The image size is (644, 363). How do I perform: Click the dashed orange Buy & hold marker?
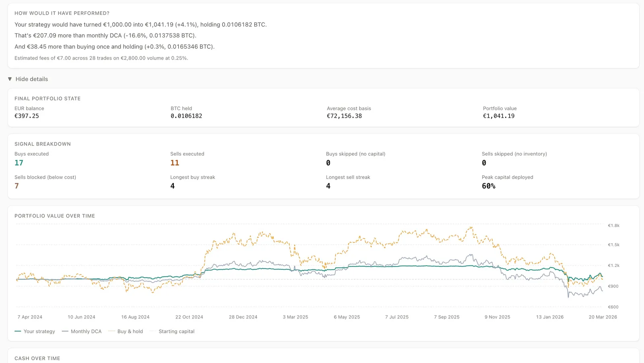pyautogui.click(x=112, y=331)
